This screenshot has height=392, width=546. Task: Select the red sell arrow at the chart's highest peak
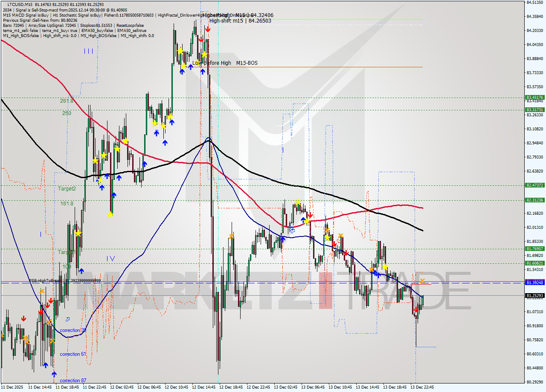pyautogui.click(x=208, y=29)
